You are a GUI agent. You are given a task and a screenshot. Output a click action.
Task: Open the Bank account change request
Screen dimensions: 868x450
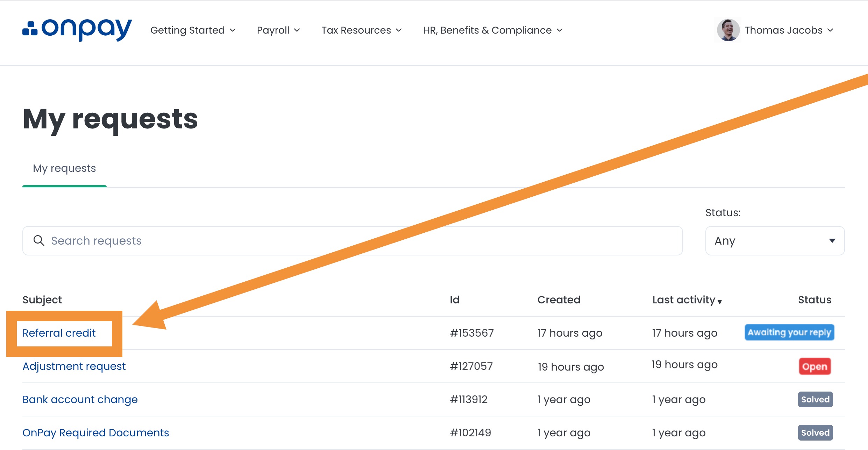pyautogui.click(x=80, y=400)
